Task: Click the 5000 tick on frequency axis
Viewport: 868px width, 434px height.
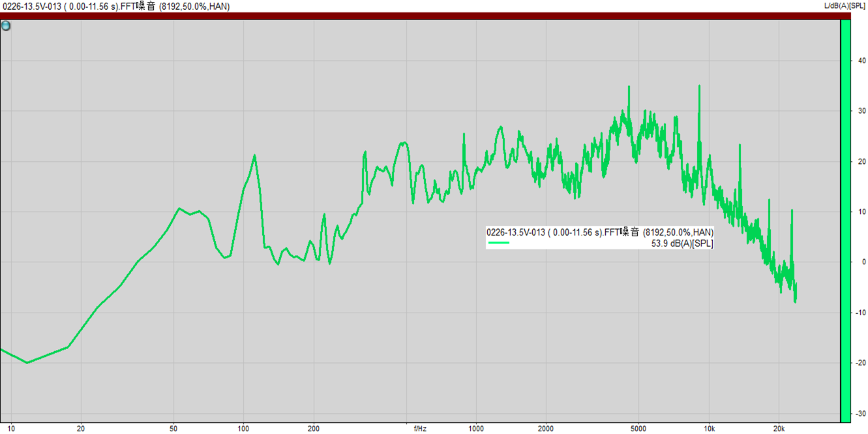Action: pos(638,429)
